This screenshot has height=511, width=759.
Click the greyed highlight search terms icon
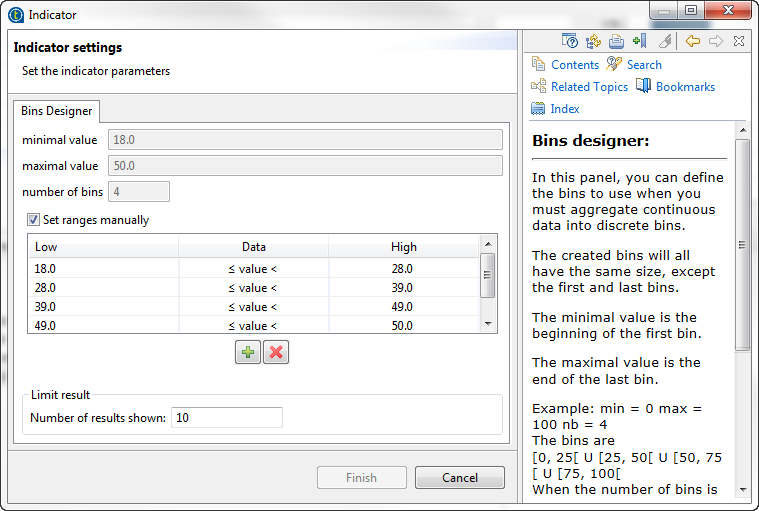[666, 41]
